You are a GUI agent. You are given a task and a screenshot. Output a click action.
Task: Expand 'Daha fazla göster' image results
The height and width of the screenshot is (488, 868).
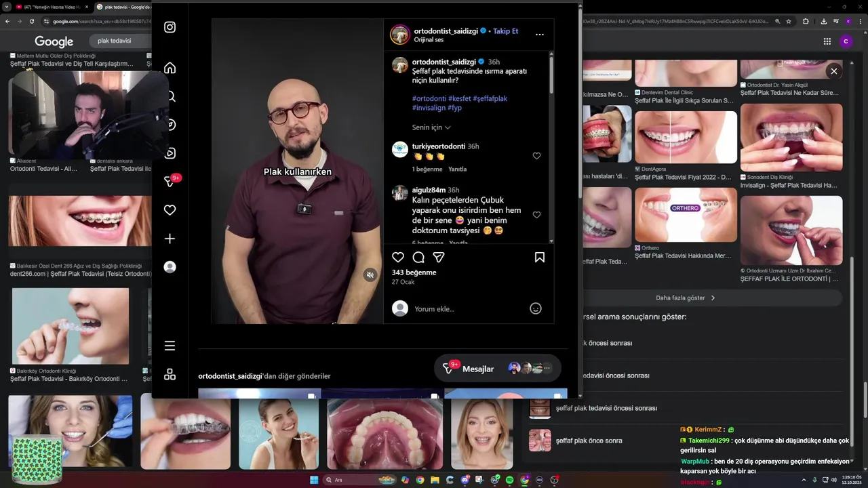point(685,298)
